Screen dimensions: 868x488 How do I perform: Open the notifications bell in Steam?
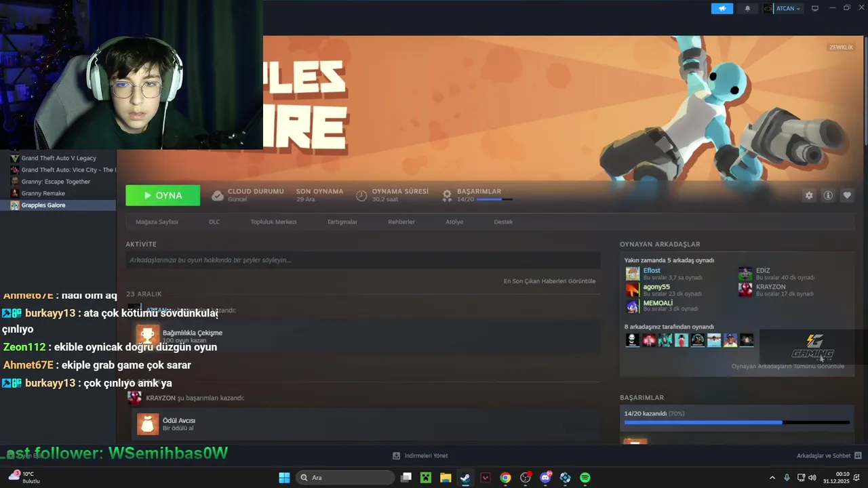(748, 8)
